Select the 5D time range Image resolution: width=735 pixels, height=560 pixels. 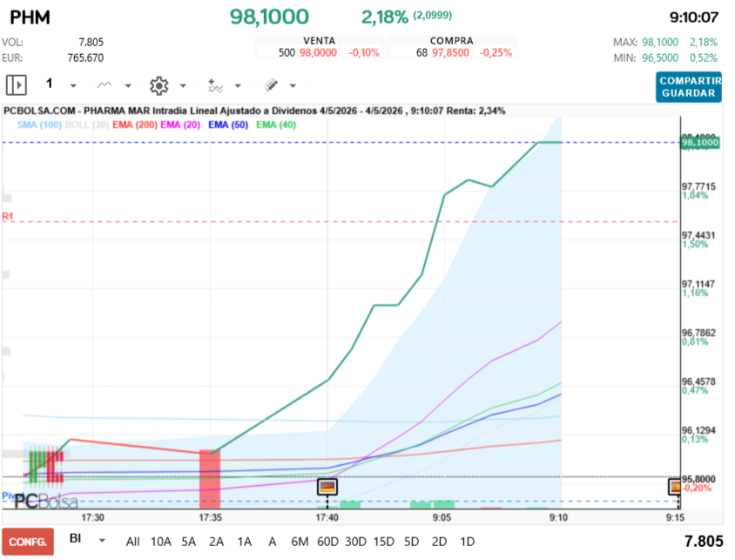[x=412, y=542]
